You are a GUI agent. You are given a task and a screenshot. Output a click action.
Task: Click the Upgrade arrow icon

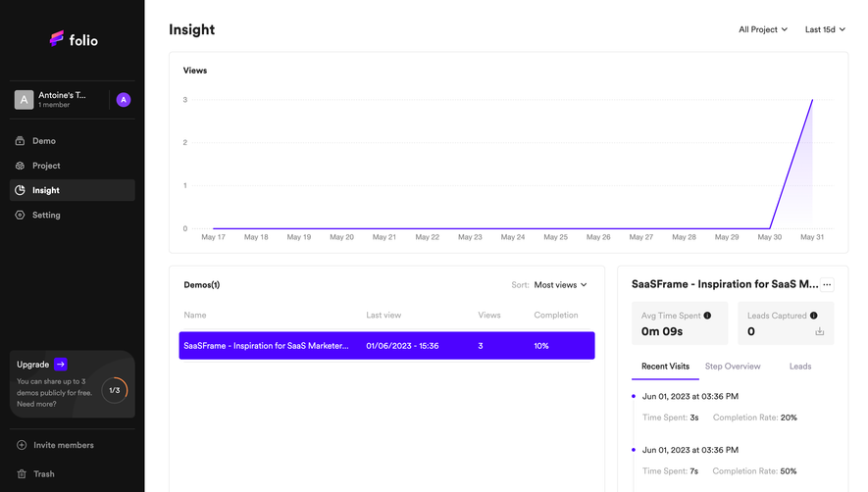(x=61, y=365)
